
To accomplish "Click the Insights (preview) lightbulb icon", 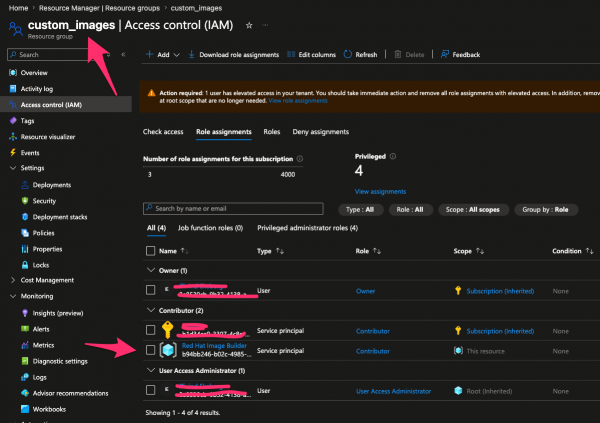I will [25, 313].
